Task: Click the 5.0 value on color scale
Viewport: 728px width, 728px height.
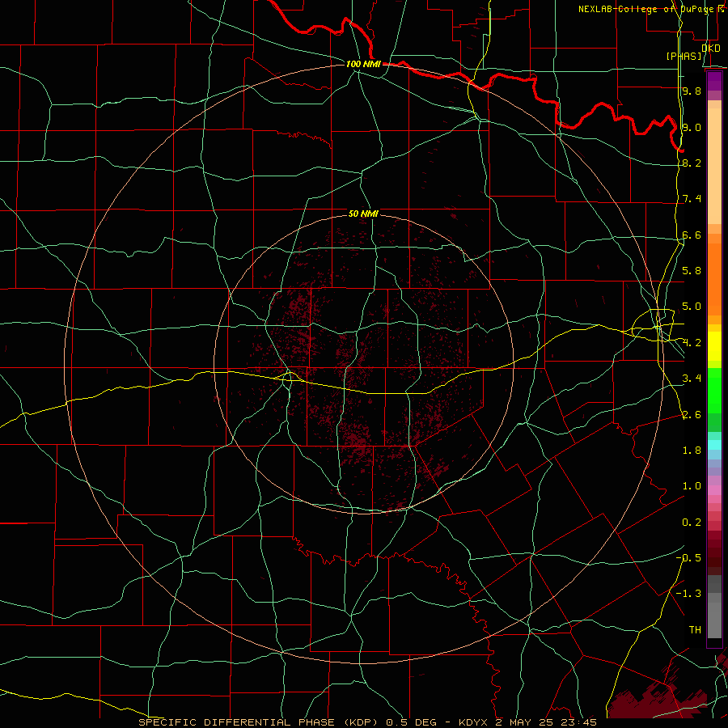Action: tap(692, 307)
